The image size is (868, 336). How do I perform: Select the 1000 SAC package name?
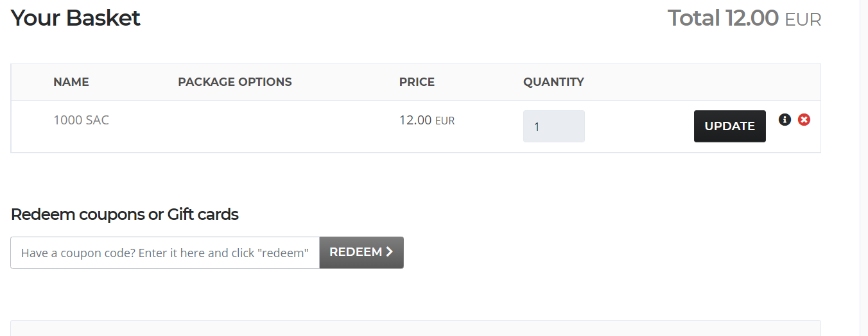click(x=82, y=120)
